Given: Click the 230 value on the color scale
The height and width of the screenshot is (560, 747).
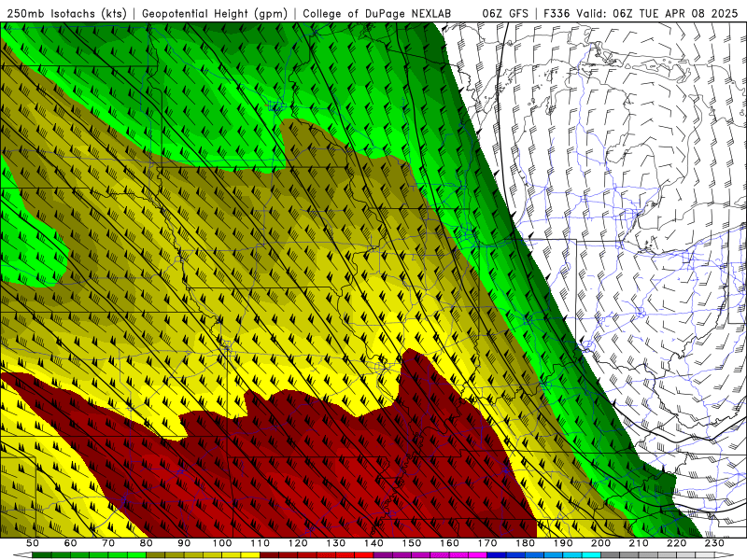Looking at the screenshot, I should click(x=714, y=543).
